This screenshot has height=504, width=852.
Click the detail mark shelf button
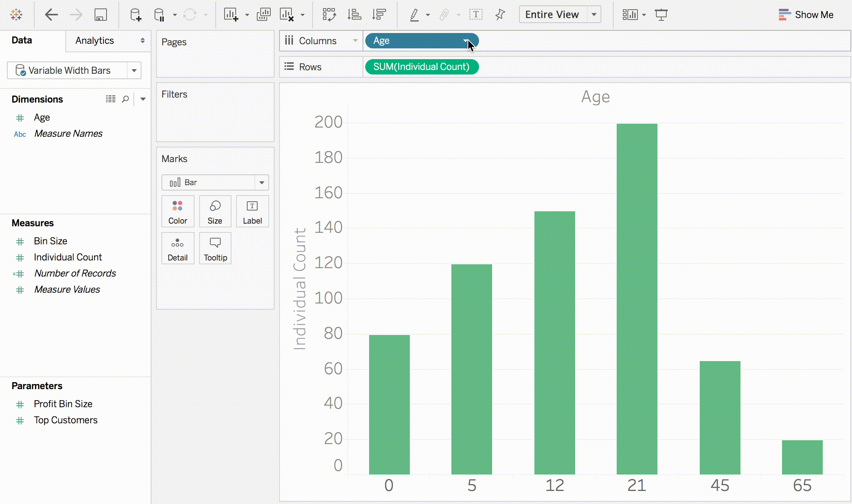(x=178, y=249)
